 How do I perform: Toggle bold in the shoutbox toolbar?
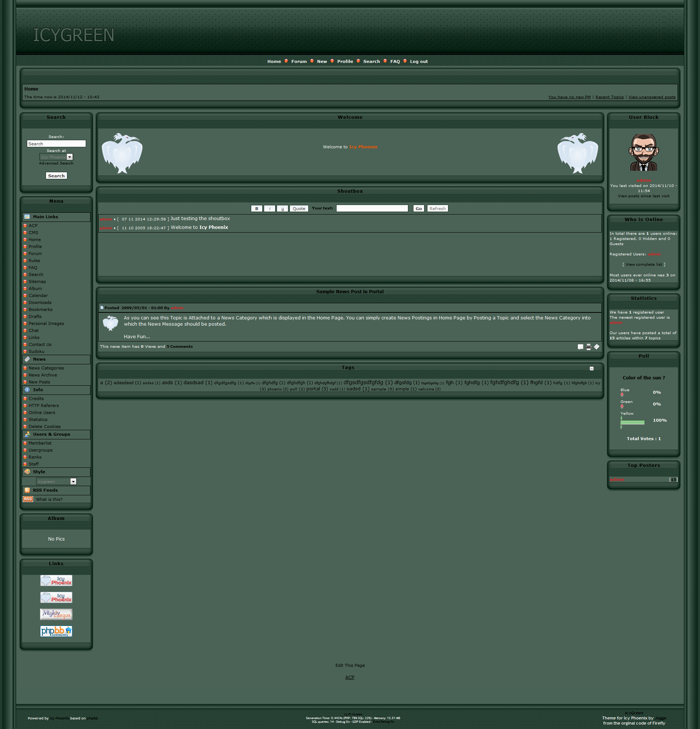tap(256, 209)
